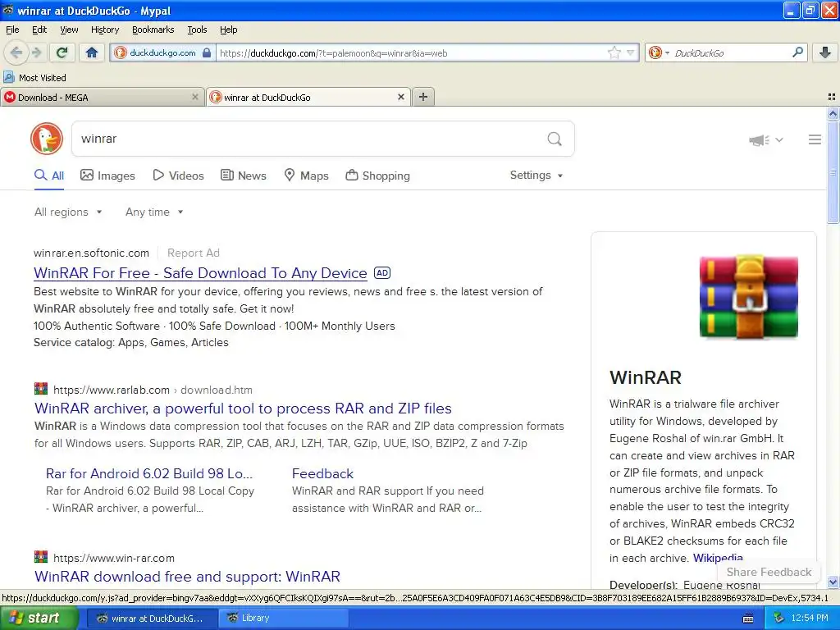Bookmark this page with the star icon
Screen dimensions: 840x630
[x=614, y=52]
